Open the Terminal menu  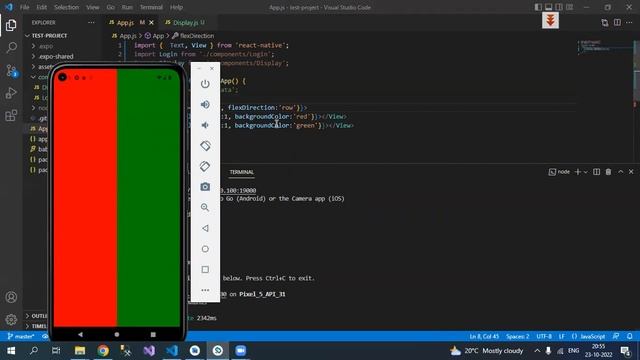click(x=151, y=7)
